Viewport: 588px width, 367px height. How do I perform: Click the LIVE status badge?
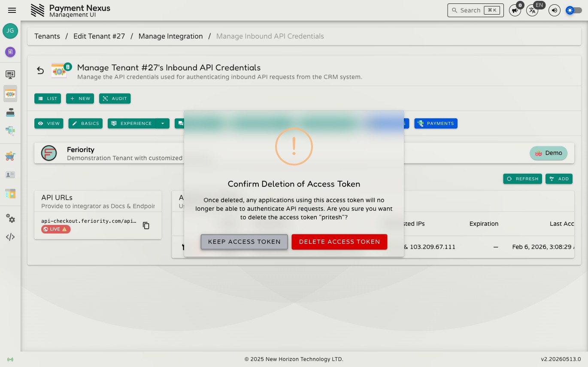[x=56, y=229]
